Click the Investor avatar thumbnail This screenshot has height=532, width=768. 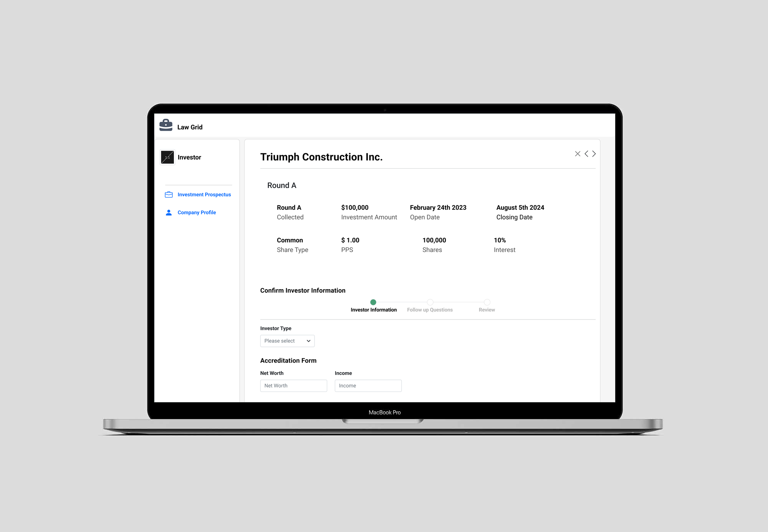(x=167, y=157)
